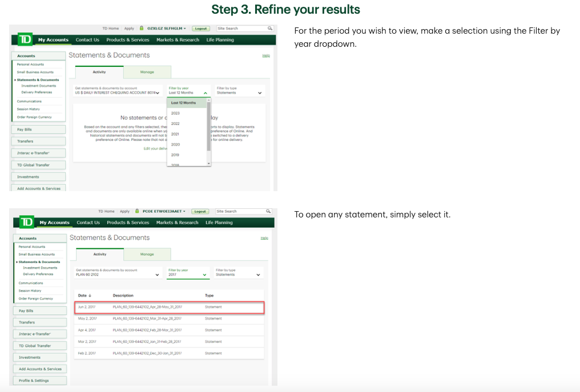580x392 pixels.
Task: Click Session History in top screenshot's sidebar
Action: pos(28,109)
